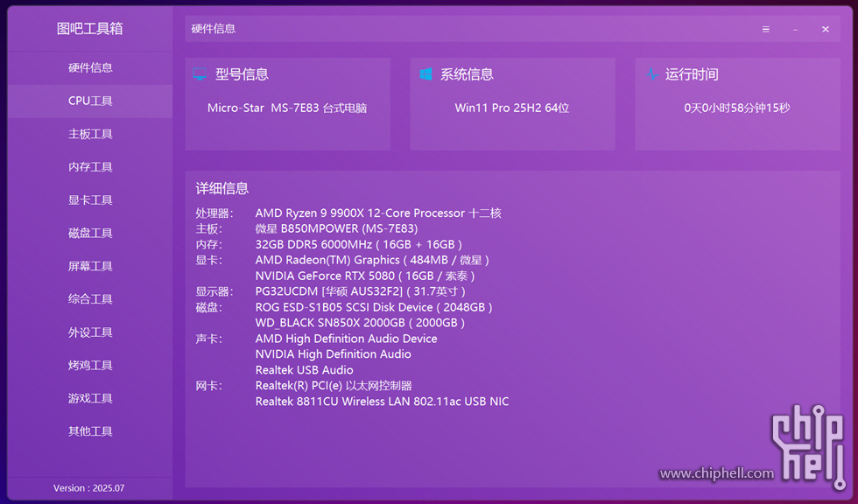Click the monitor icon beside 型号信息

[200, 74]
